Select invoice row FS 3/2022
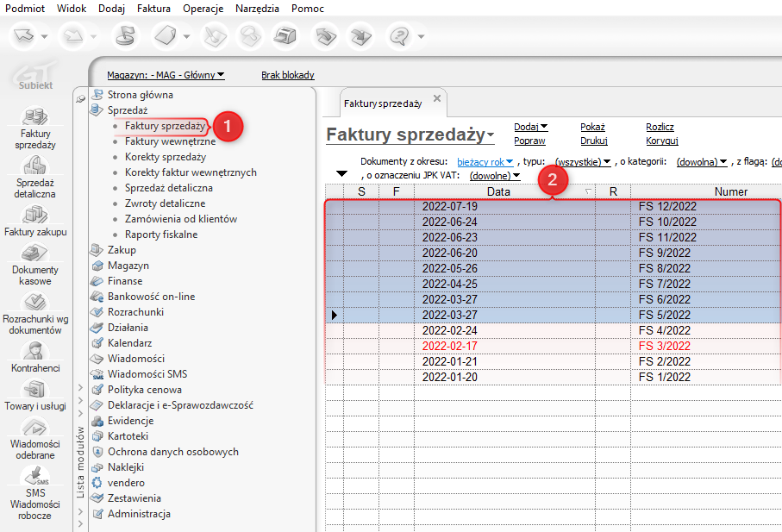 tap(664, 346)
